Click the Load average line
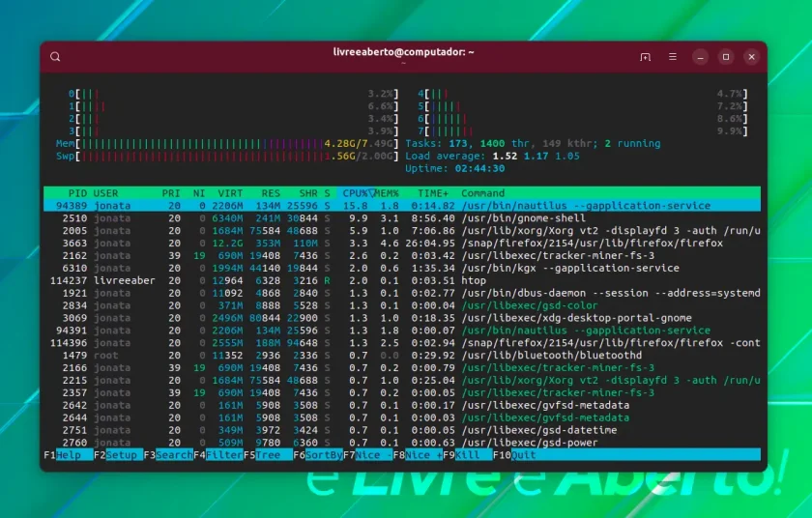 (x=492, y=156)
